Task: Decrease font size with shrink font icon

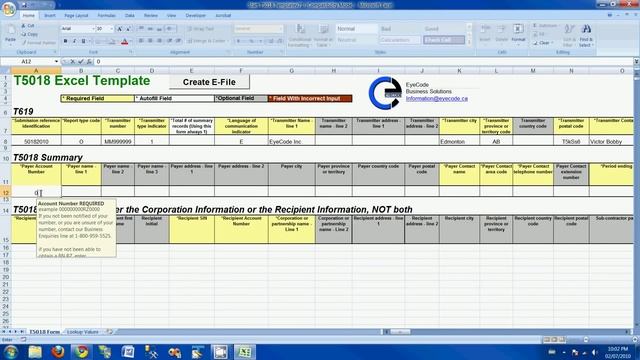Action: (x=128, y=29)
